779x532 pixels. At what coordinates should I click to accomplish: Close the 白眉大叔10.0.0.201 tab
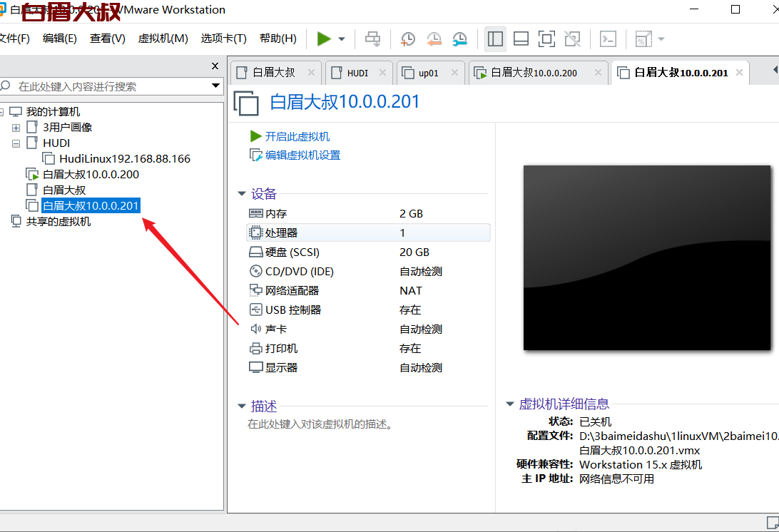click(x=739, y=73)
